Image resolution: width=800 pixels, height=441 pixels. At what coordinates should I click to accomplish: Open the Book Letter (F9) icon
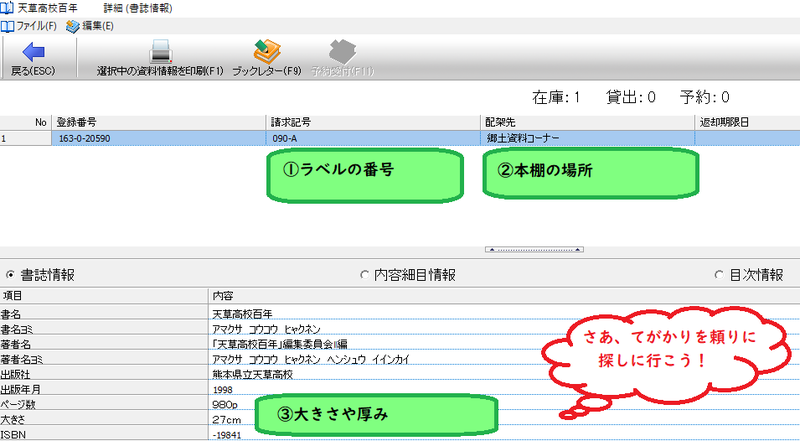point(266,52)
